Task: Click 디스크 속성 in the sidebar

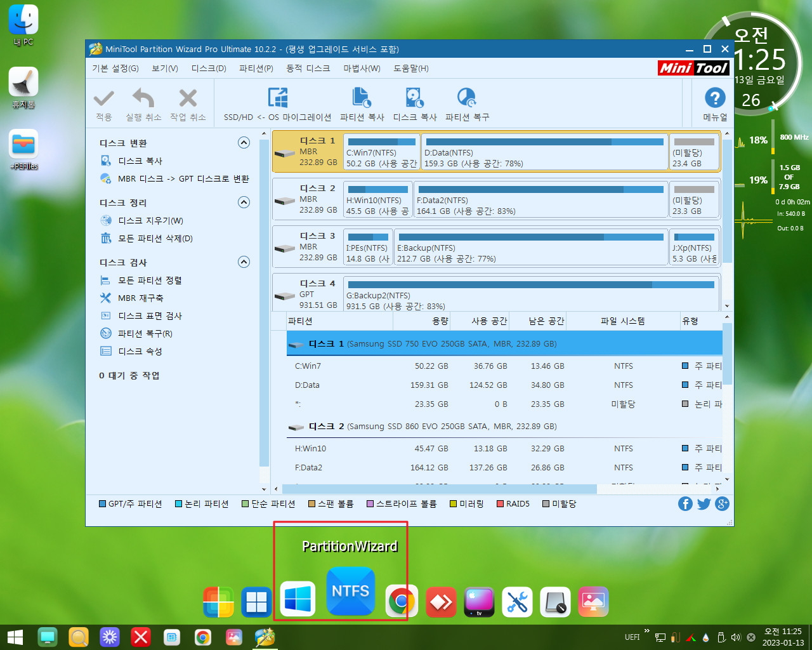Action: (x=140, y=351)
